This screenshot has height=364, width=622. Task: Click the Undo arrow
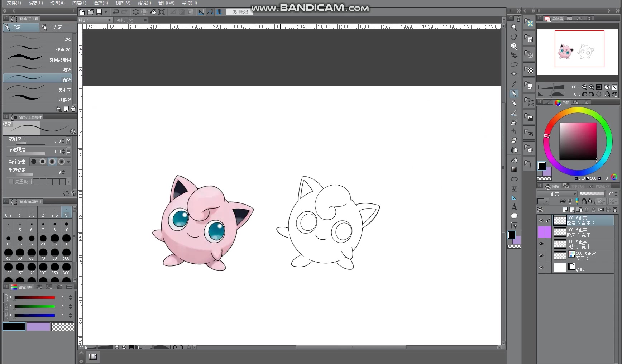(116, 12)
